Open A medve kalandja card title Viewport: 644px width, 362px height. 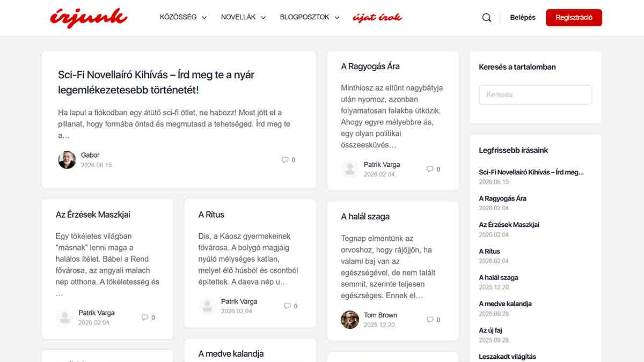[231, 354]
